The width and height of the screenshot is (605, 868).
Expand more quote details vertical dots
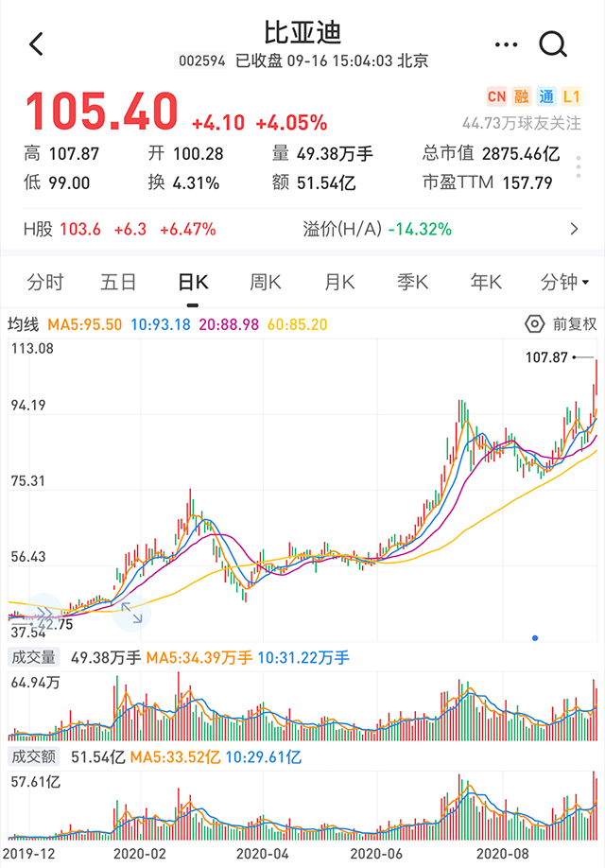point(578,166)
